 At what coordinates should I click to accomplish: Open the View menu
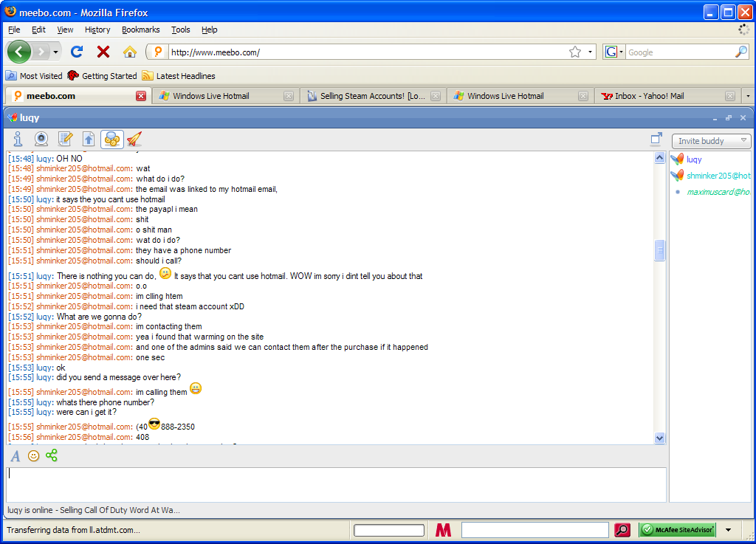point(65,30)
